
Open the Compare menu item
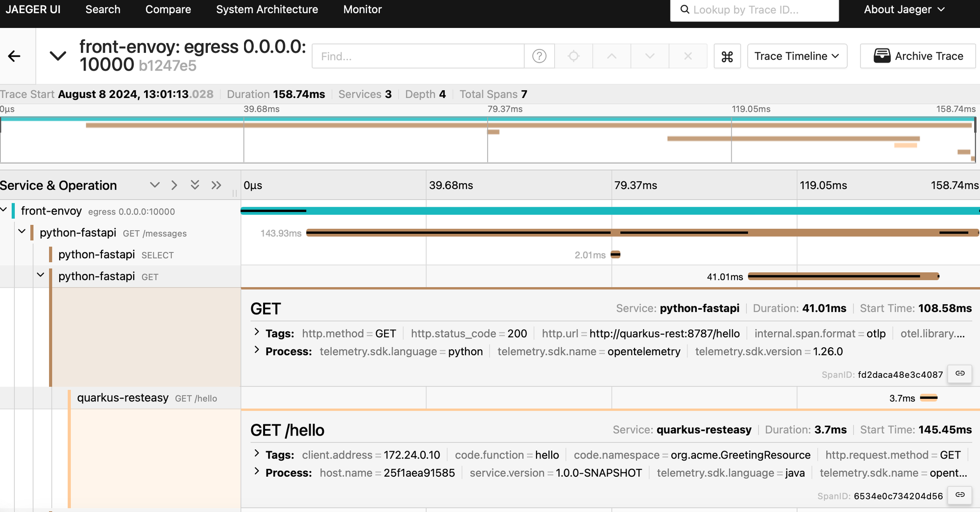point(168,10)
